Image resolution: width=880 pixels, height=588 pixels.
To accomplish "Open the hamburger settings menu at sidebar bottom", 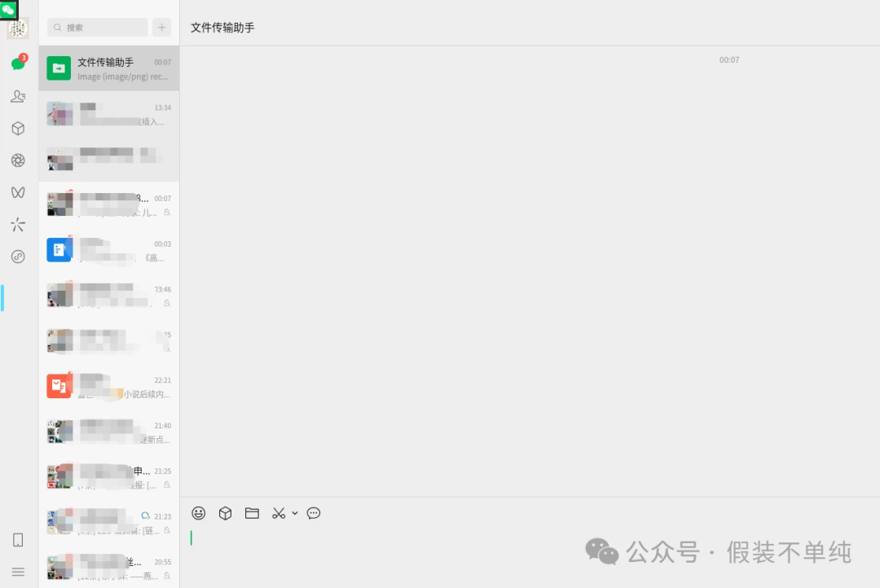I will [x=18, y=572].
